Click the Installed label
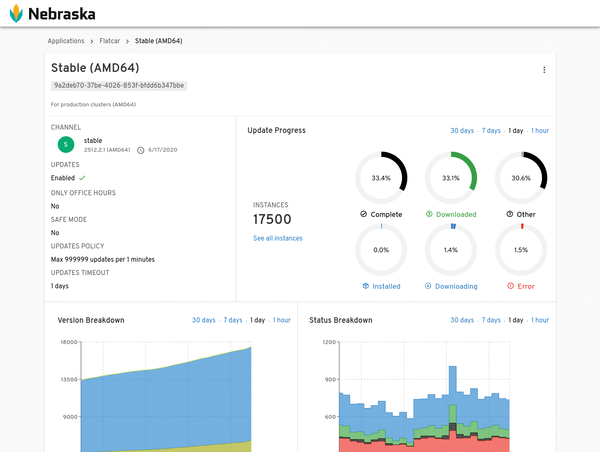Screen dimensions: 600x452 386,286
